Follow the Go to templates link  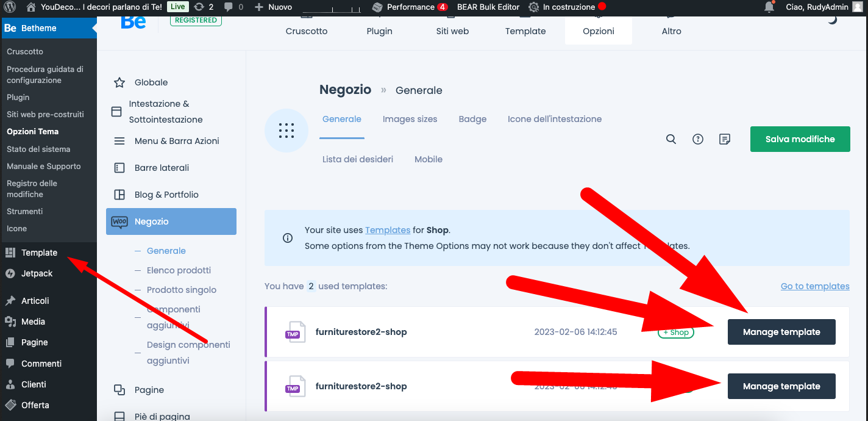click(815, 286)
